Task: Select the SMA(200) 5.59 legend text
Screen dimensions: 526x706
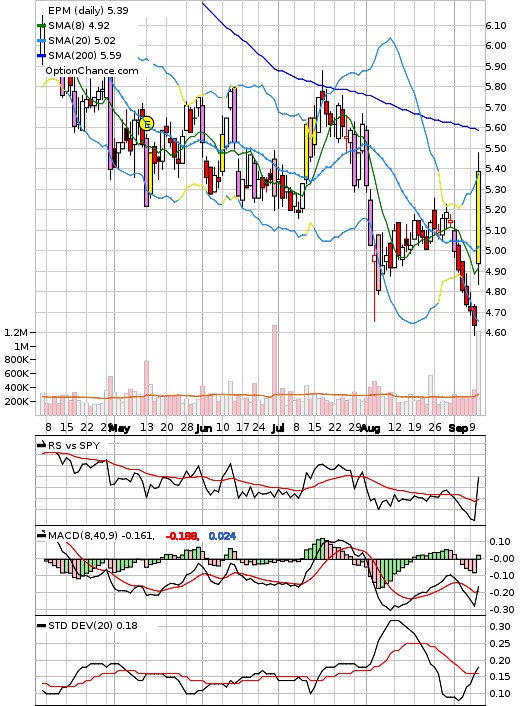Action: [85, 55]
